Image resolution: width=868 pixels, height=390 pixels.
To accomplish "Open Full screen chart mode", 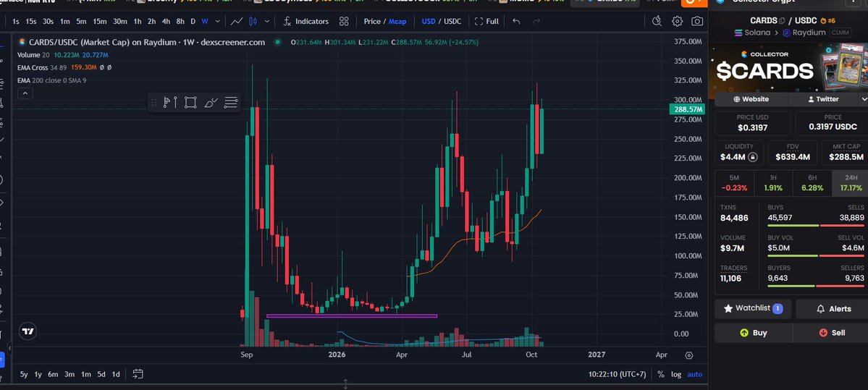I will (x=486, y=21).
